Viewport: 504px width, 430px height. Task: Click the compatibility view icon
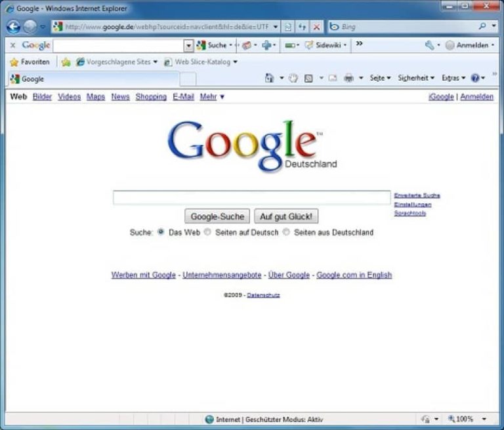pos(288,27)
